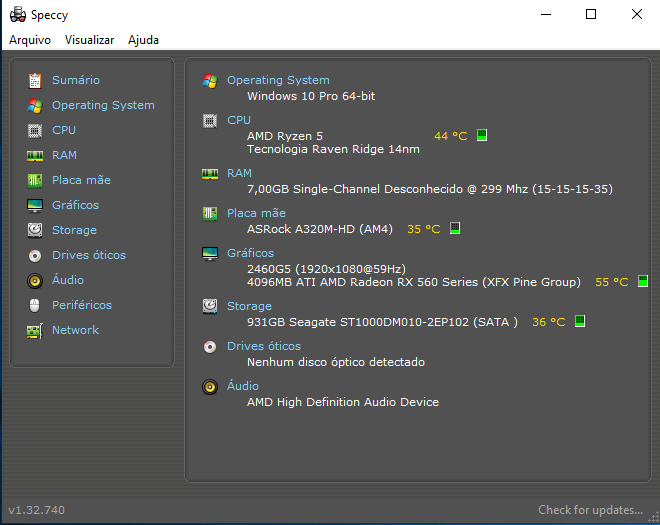Click the Speccy application icon in title bar

18,14
